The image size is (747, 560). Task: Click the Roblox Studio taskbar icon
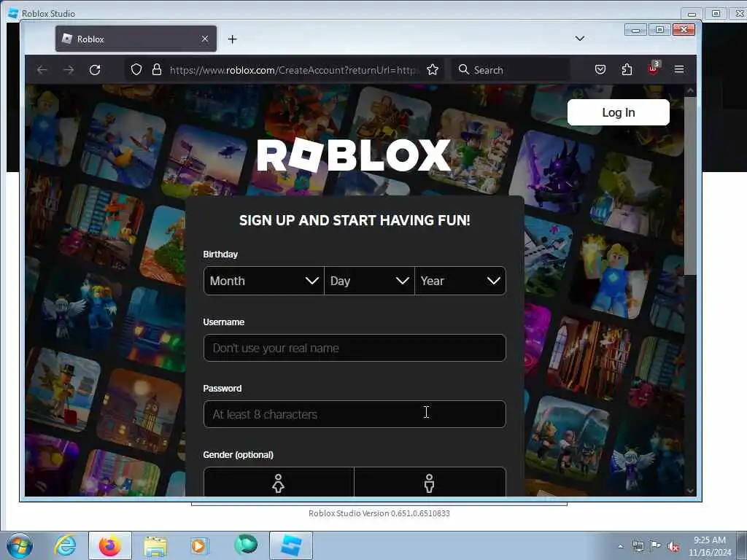[x=291, y=545]
